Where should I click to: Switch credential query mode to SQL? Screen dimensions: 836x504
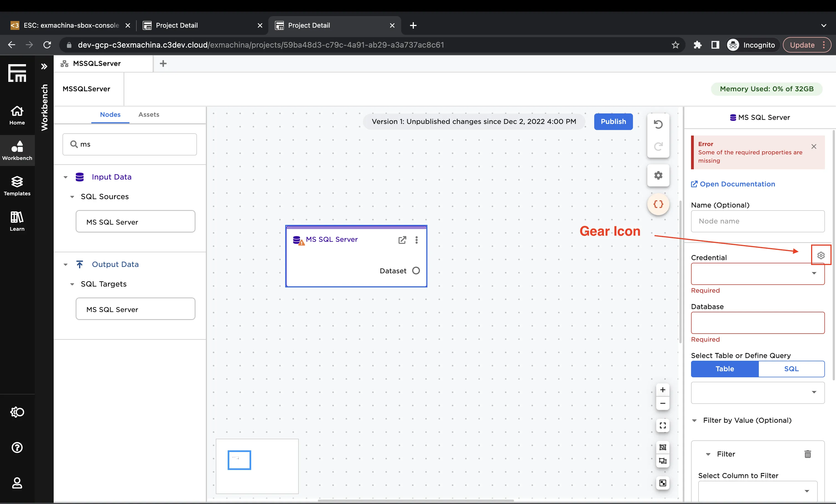coord(791,369)
